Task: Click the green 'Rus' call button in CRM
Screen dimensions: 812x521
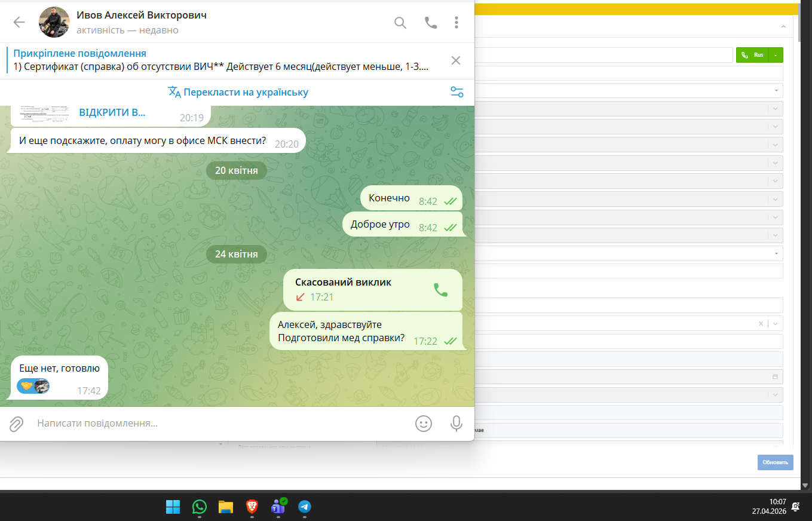Action: pyautogui.click(x=752, y=55)
